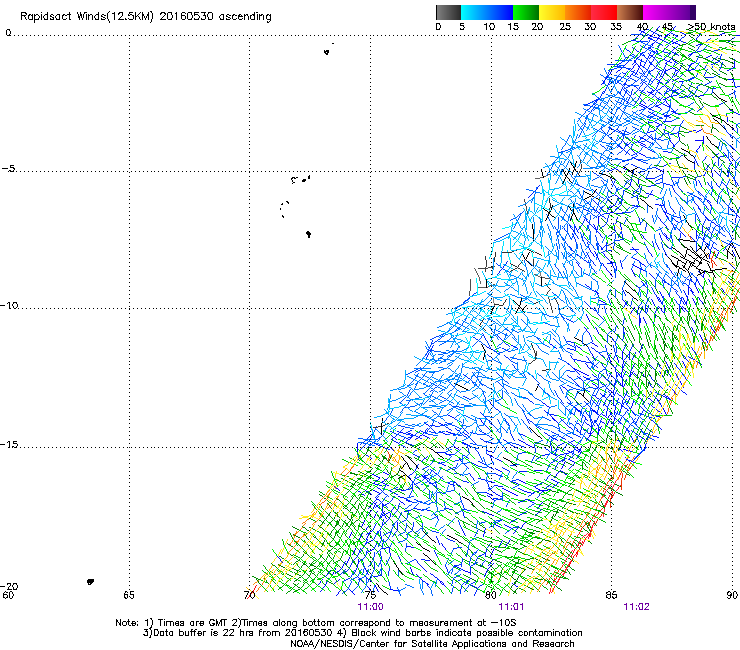740x650 pixels.
Task: Click the purple 11:00 time label
Action: (x=370, y=607)
